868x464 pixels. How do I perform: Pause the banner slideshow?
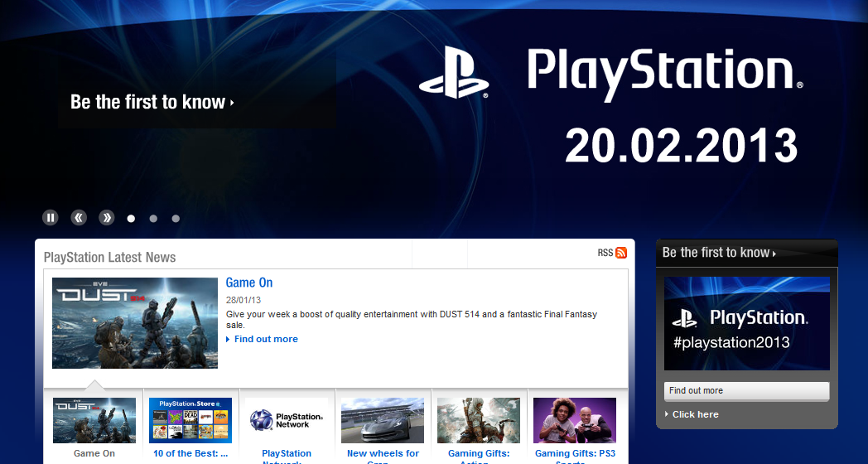[x=51, y=218]
